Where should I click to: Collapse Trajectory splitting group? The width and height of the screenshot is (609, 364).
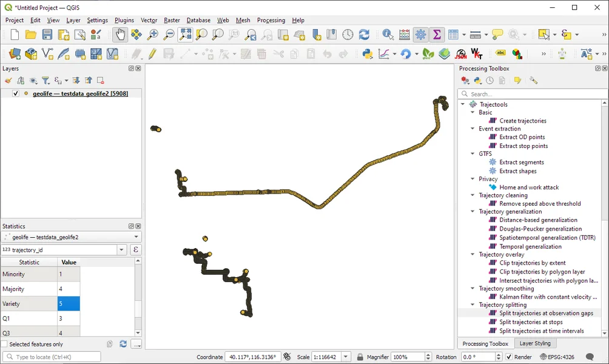[x=473, y=305]
